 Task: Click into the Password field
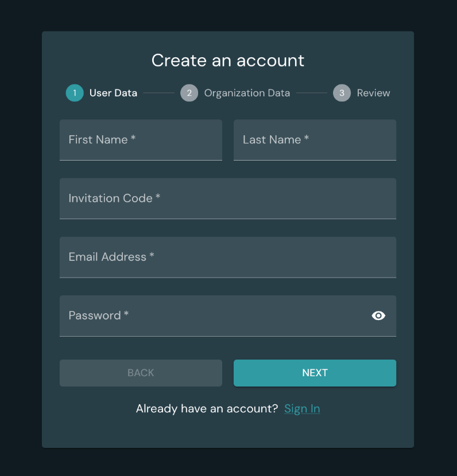coord(212,315)
